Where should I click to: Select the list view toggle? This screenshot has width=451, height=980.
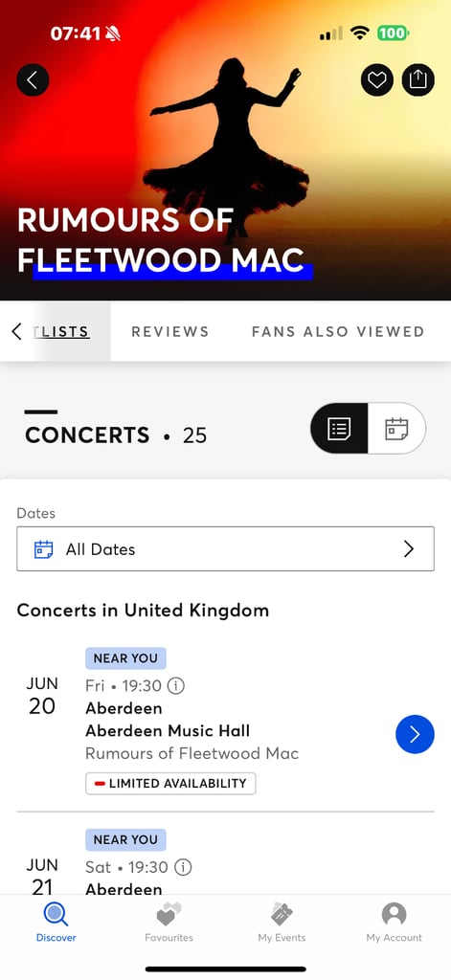pos(339,429)
